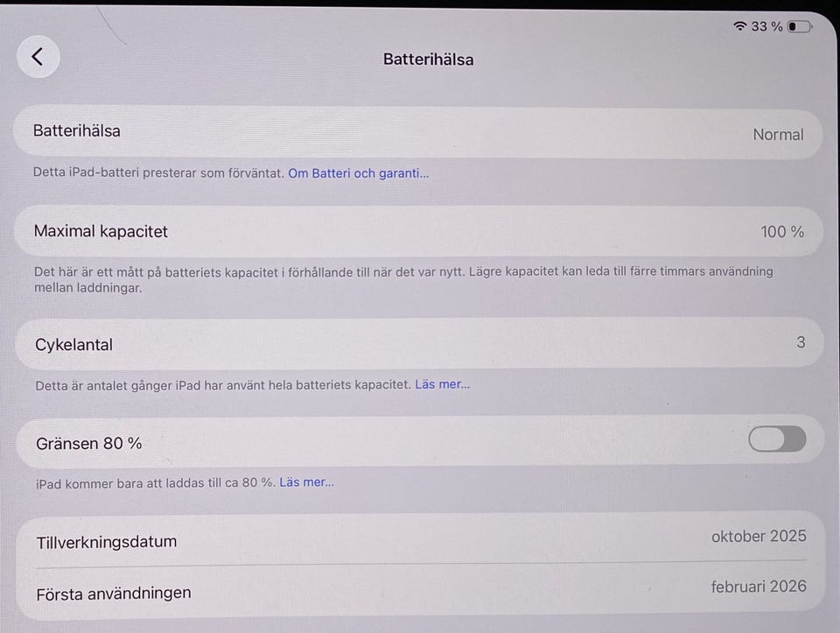Viewport: 840px width, 633px height.
Task: Select the Cykelantal row
Action: pos(418,343)
